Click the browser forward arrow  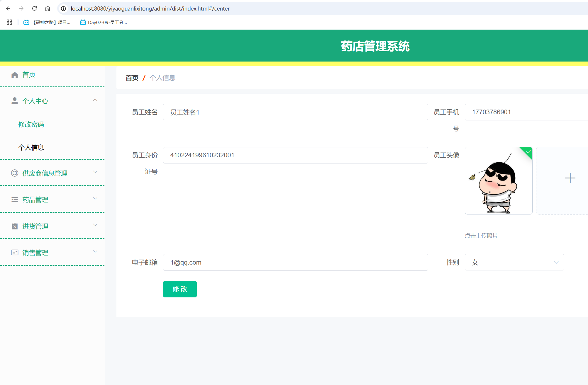21,8
